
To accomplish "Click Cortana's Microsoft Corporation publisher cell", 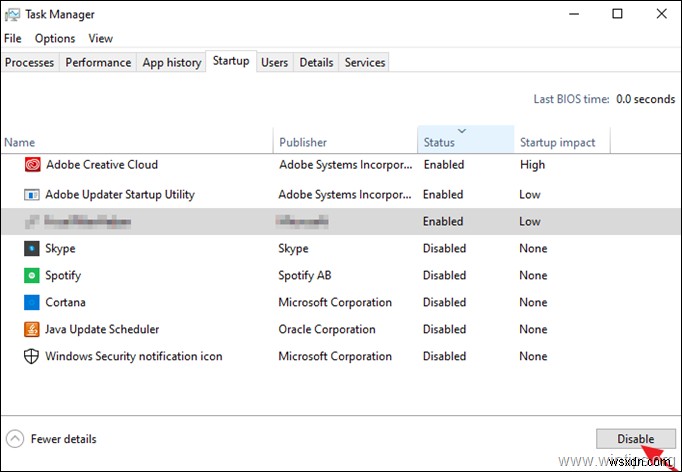I will (335, 302).
